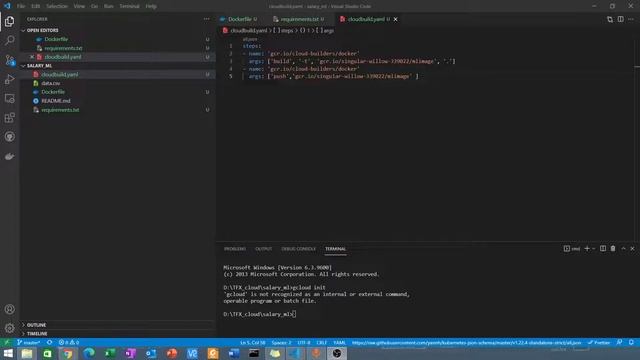Open the Run and Debug view

pos(9,79)
